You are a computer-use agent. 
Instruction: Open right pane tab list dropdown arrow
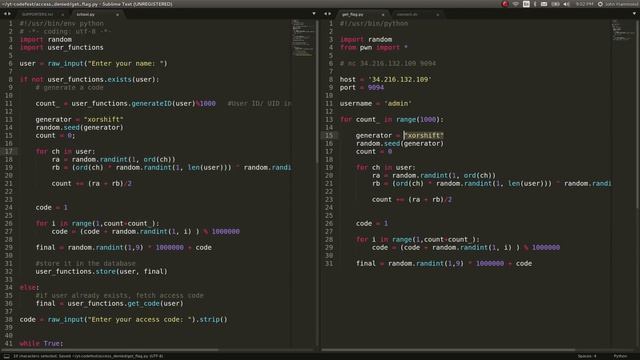pos(634,13)
